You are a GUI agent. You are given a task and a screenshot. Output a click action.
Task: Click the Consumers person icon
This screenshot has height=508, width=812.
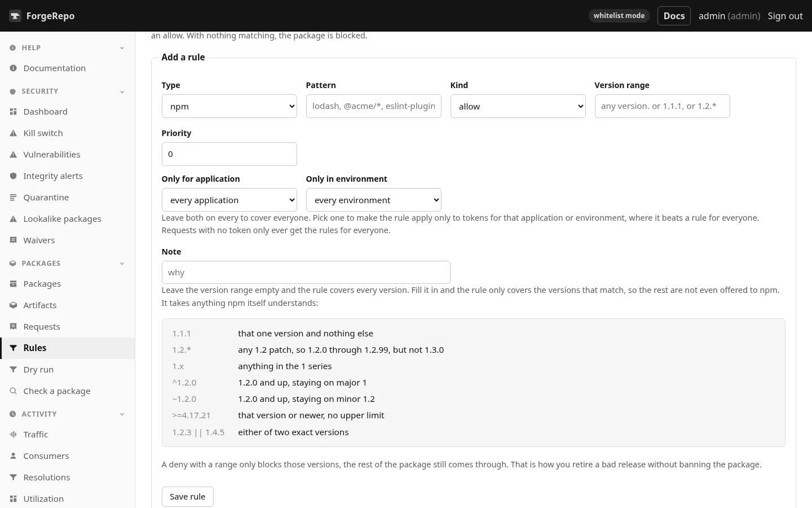pyautogui.click(x=13, y=456)
